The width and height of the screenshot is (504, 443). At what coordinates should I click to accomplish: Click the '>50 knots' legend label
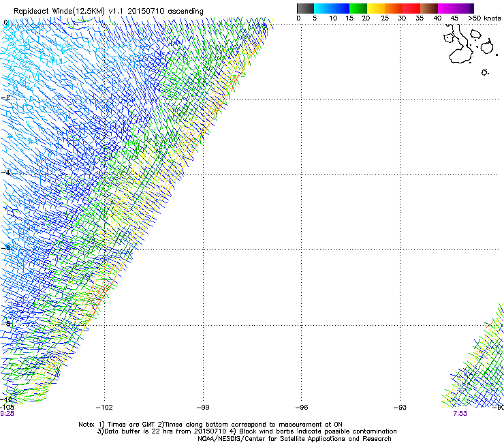coord(484,18)
